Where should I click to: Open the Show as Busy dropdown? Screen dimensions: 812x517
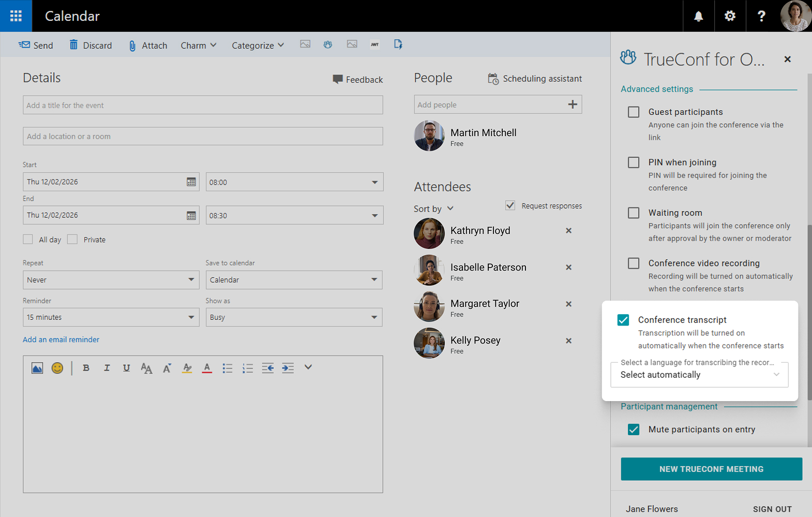click(x=294, y=317)
